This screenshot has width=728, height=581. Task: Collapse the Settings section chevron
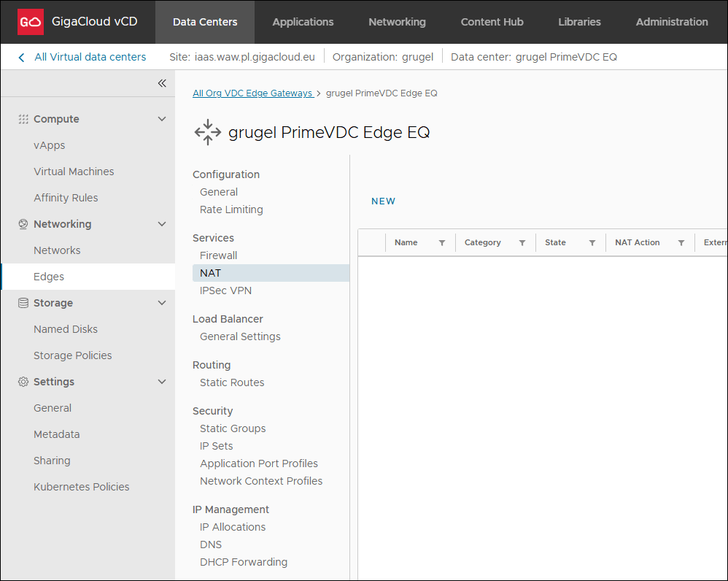(162, 382)
